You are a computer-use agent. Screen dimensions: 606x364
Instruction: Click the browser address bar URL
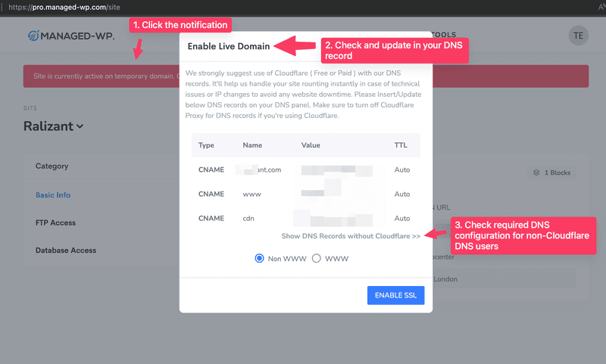point(64,7)
